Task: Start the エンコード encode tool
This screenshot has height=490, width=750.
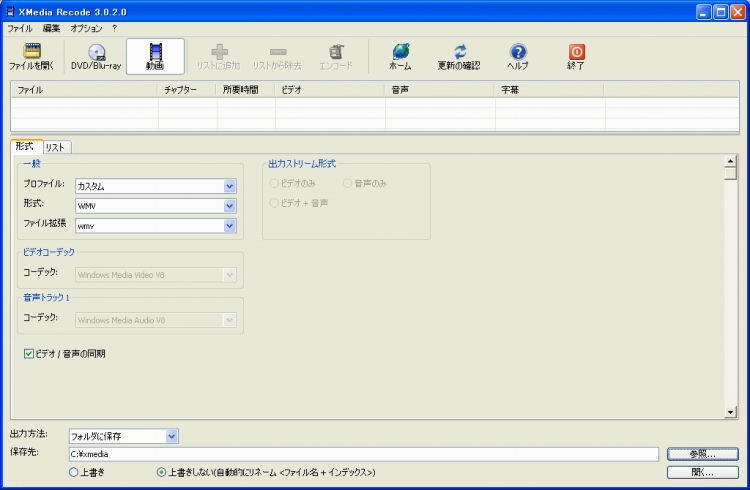Action: coord(336,56)
